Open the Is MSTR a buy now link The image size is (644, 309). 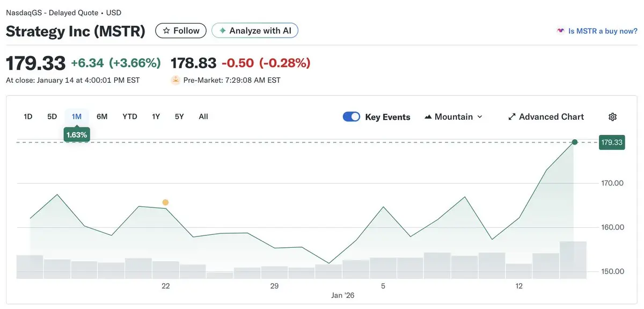pos(603,31)
